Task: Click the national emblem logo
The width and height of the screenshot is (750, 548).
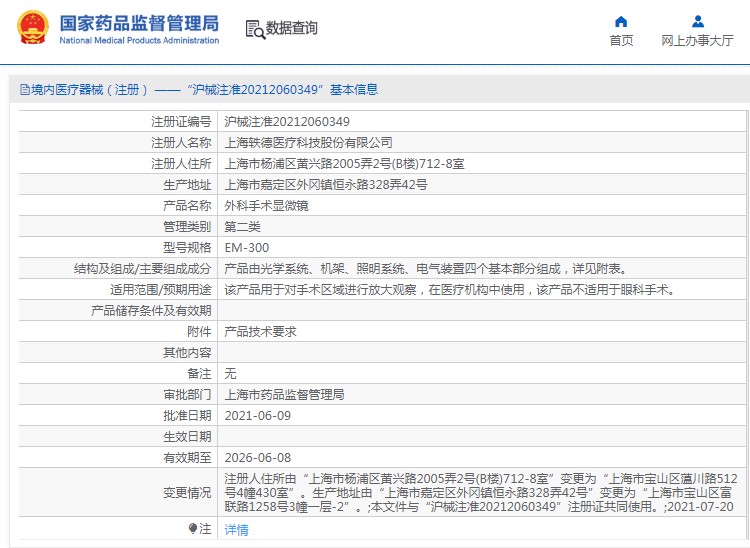Action: (33, 28)
